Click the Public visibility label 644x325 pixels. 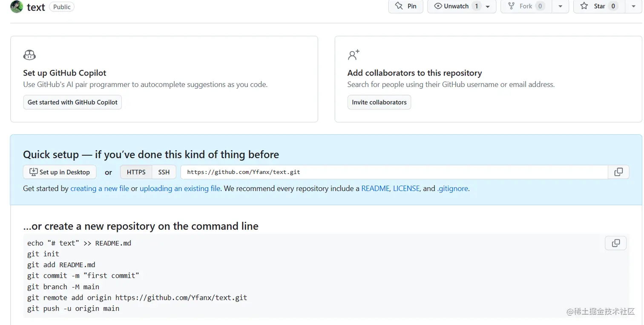click(x=61, y=7)
